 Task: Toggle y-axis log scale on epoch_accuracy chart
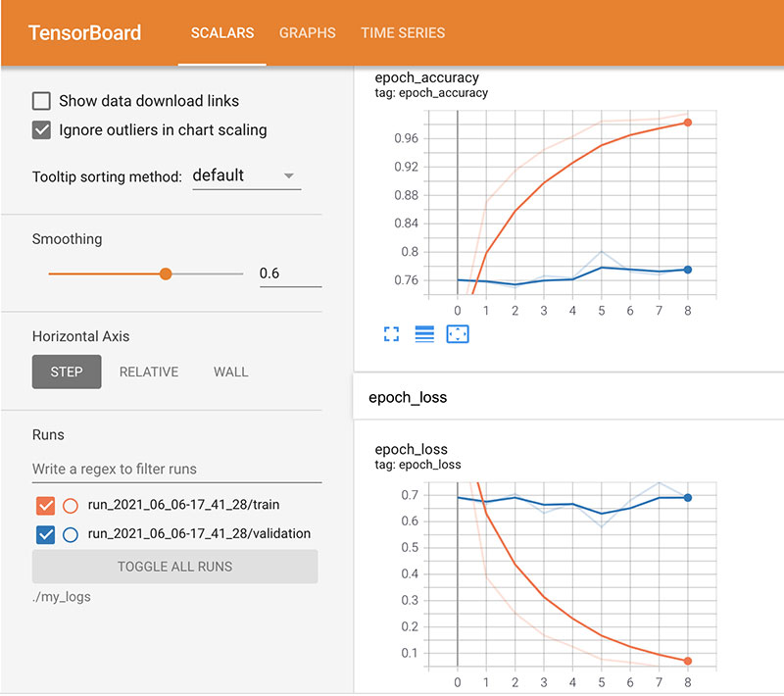(x=424, y=334)
